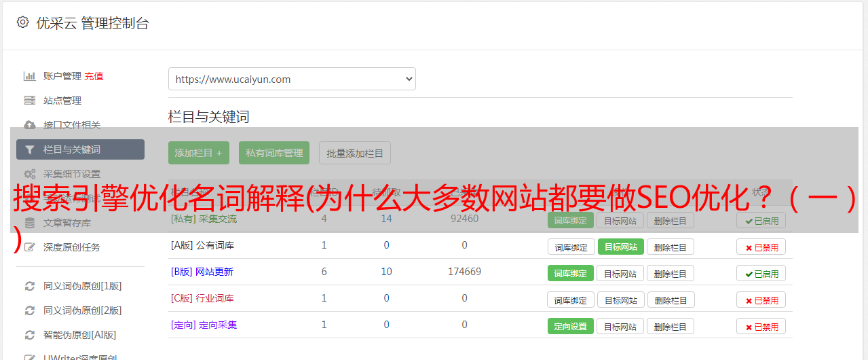
Task: Toggle 已禁用 status of 公有词库 row
Action: (761, 247)
